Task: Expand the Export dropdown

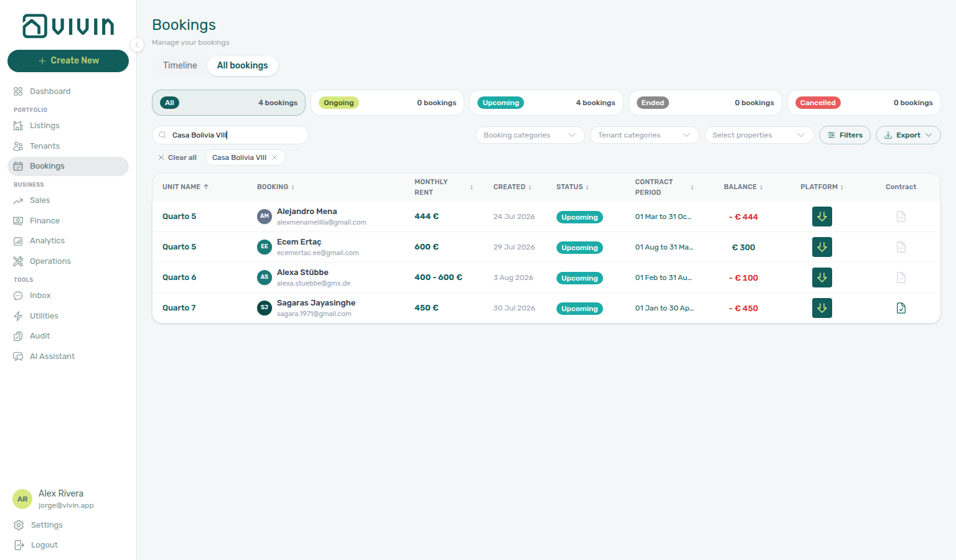Action: pyautogui.click(x=908, y=135)
